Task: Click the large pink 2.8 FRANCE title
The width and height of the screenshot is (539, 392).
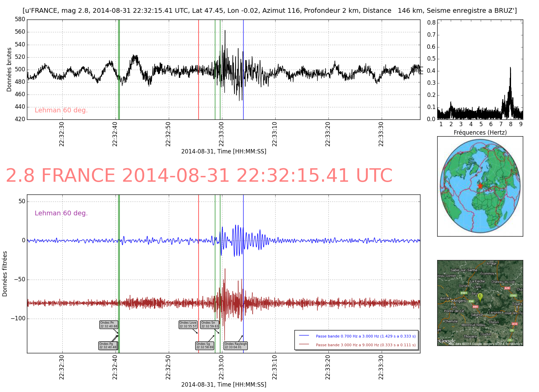Action: coord(199,176)
